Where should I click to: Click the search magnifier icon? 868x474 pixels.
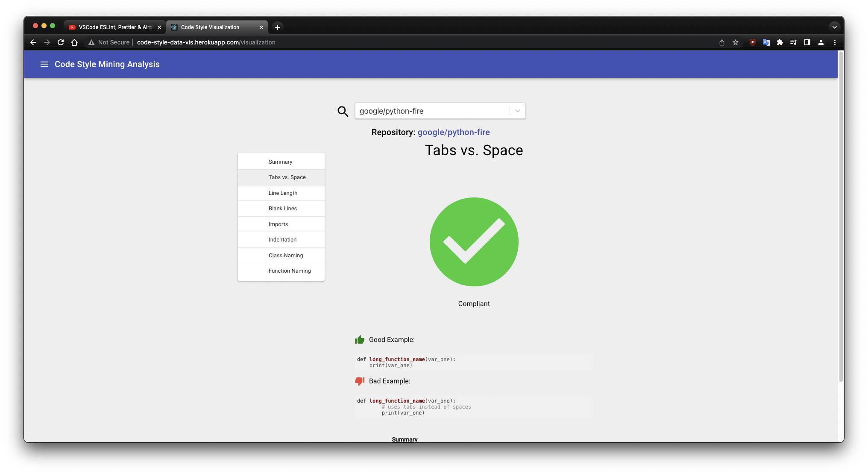coord(343,112)
